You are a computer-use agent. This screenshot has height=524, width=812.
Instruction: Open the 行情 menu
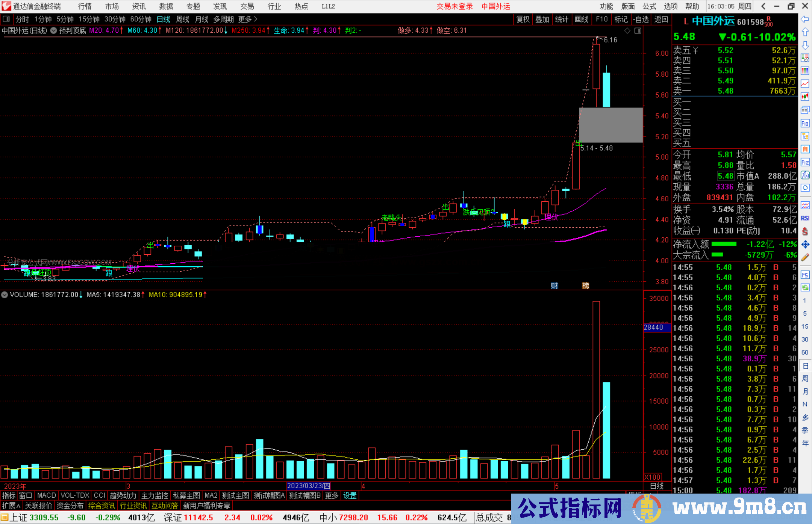pyautogui.click(x=85, y=6)
